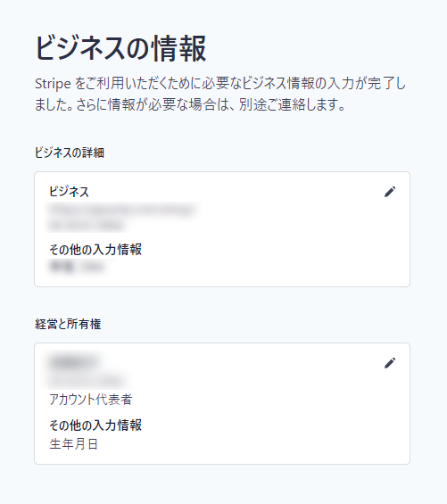The width and height of the screenshot is (447, 504).
Task: Click the sentence さらに情報が必要な場合は
Action: [x=155, y=104]
